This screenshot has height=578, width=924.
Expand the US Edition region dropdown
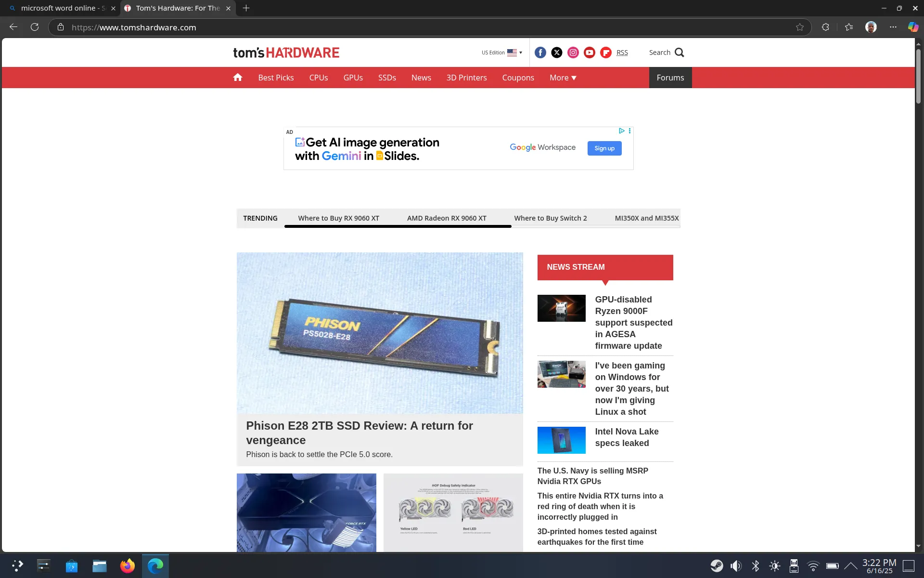coord(502,53)
